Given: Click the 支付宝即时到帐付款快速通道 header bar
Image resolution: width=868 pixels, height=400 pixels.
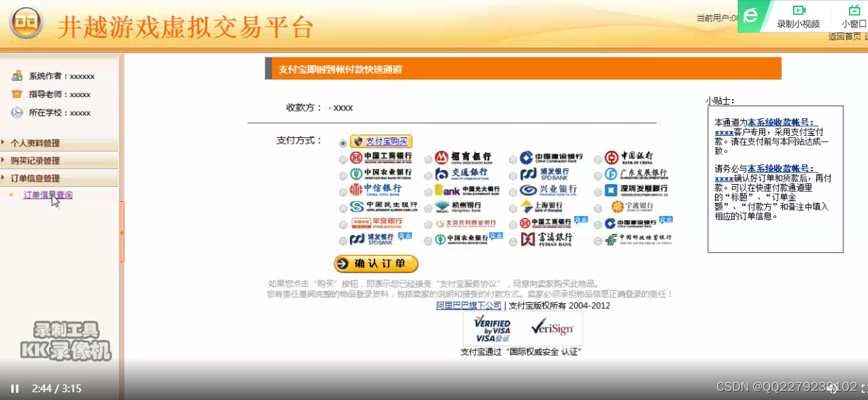Looking at the screenshot, I should click(x=523, y=69).
